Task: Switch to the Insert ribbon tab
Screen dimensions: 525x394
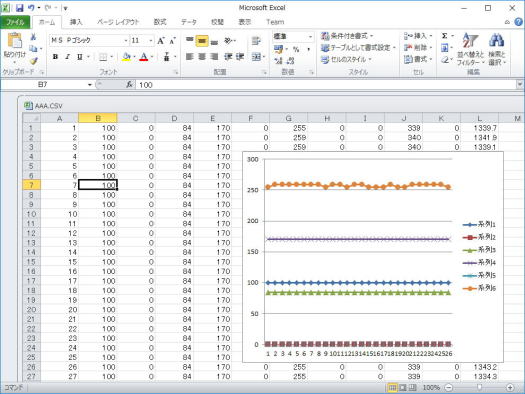Action: pyautogui.click(x=76, y=22)
